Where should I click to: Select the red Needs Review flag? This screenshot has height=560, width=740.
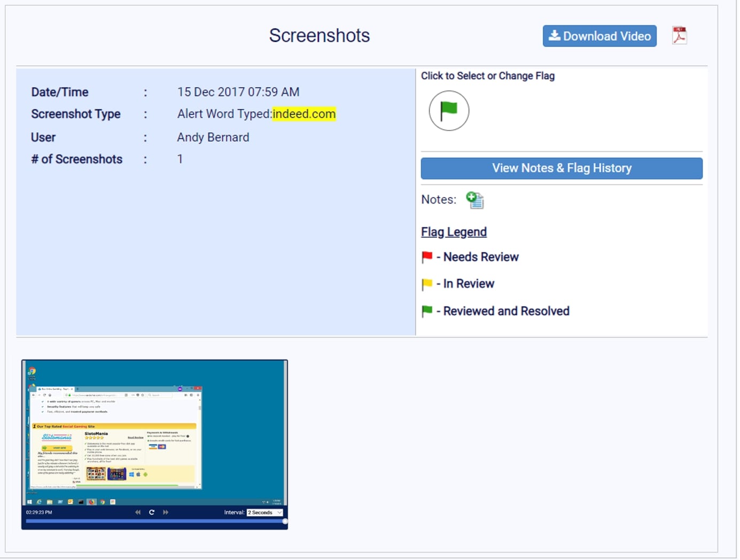click(x=426, y=257)
